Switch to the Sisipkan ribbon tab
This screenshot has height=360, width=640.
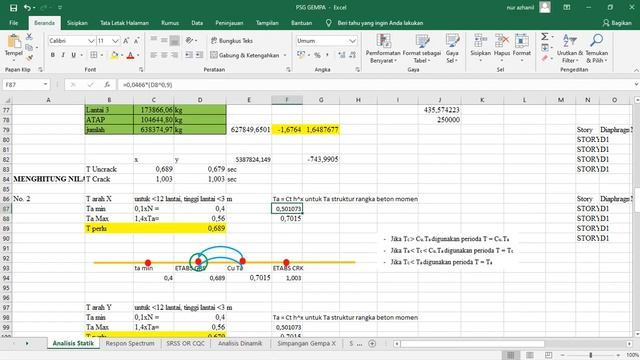77,23
